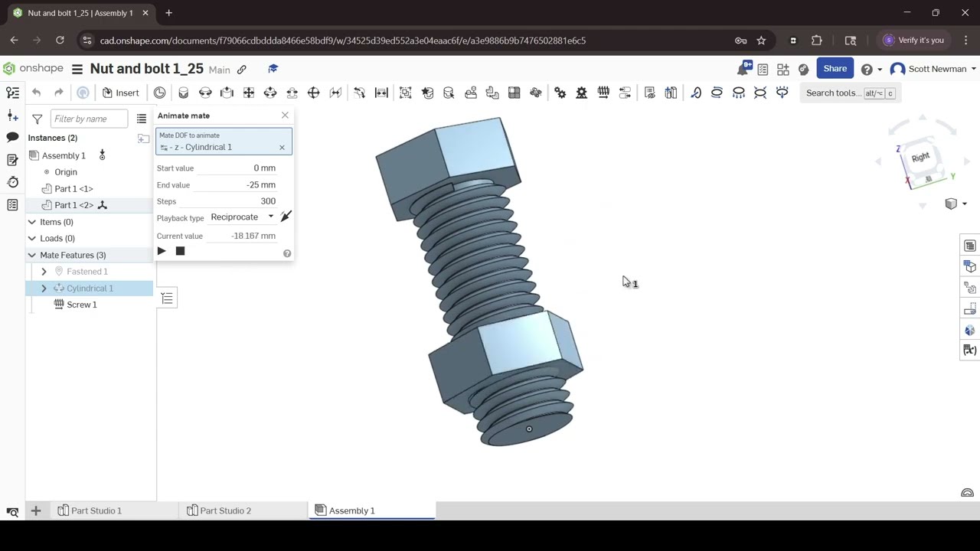This screenshot has height=551, width=980.
Task: Play the mate animation
Action: 162,251
